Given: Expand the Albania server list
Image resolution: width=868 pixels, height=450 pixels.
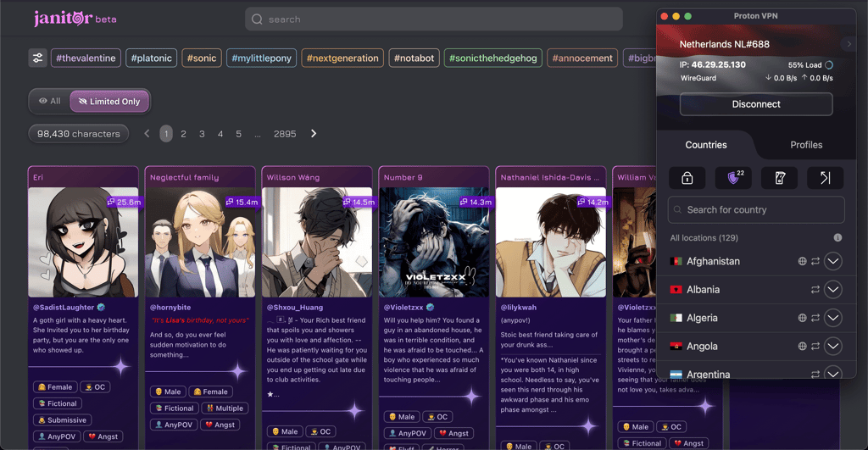Looking at the screenshot, I should pos(833,290).
